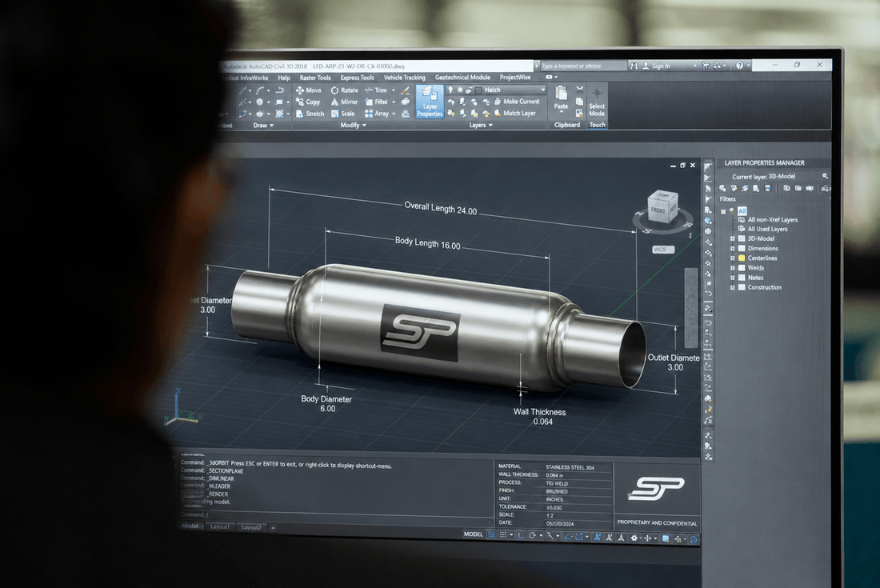Click the first filter icon in Layer Properties Manager toolbar

[723, 189]
